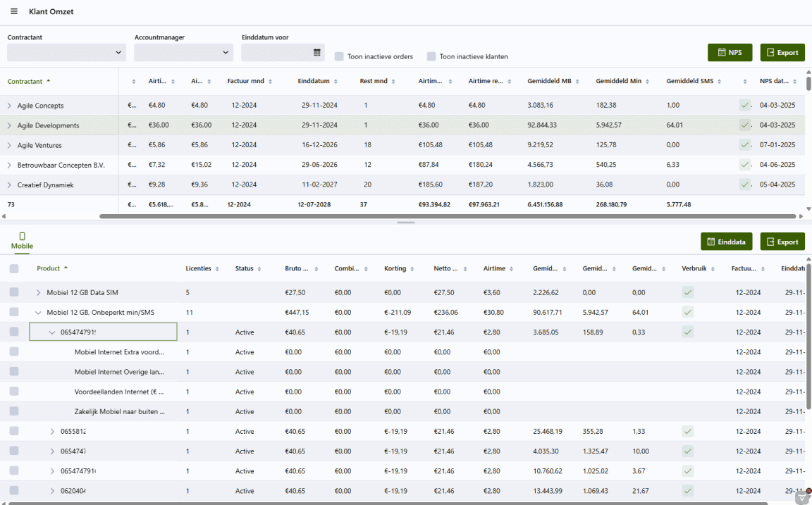Enable Toon inactieve orders checkbox
Viewport: 812px width, 505px height.
click(x=339, y=56)
